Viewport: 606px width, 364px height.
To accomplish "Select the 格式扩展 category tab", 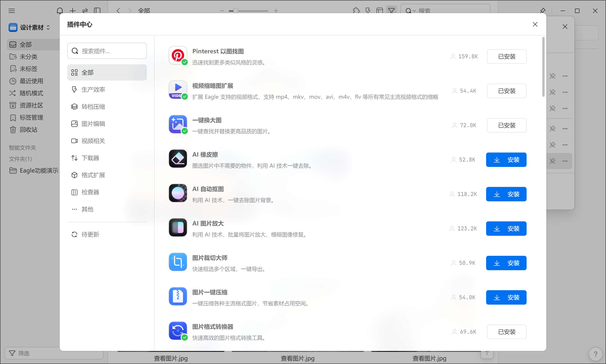I will tap(93, 175).
